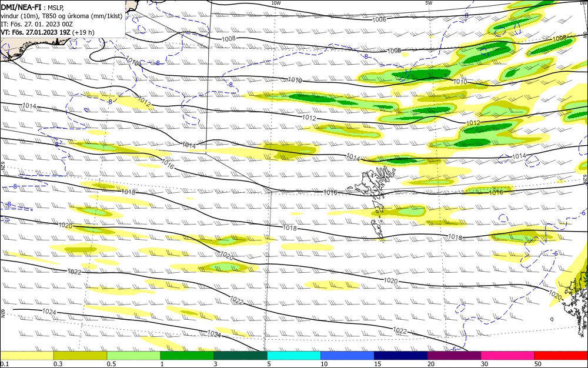Click the red 50 mm legend swatch
The image size is (588, 368).
click(561, 356)
